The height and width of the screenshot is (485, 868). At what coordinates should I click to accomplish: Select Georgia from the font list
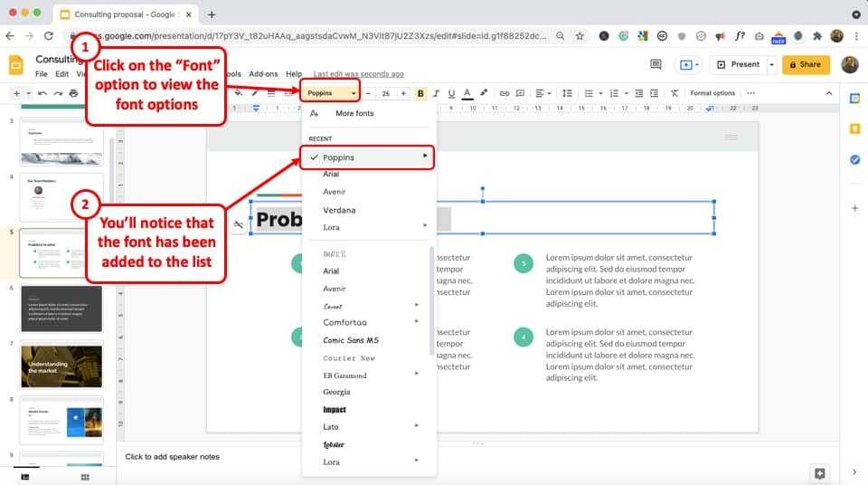[336, 392]
